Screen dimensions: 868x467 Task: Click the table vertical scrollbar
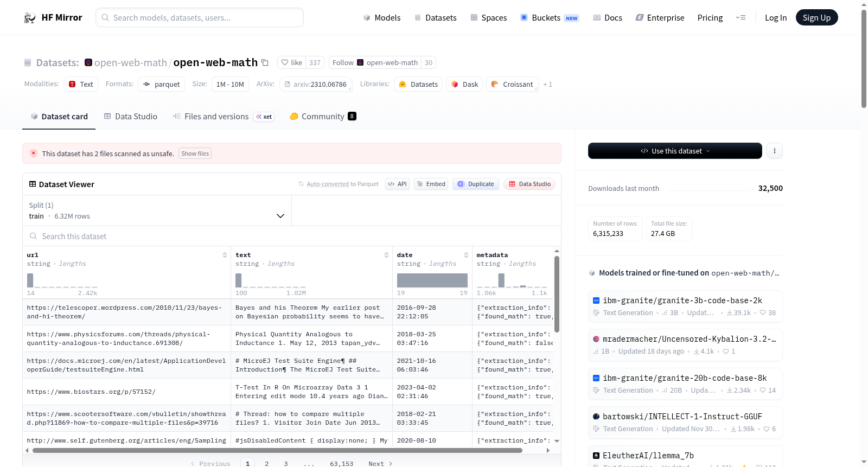click(x=557, y=294)
